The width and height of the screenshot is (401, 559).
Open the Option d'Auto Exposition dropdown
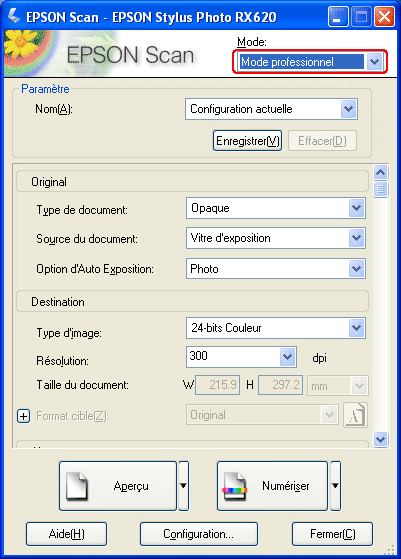tap(276, 268)
